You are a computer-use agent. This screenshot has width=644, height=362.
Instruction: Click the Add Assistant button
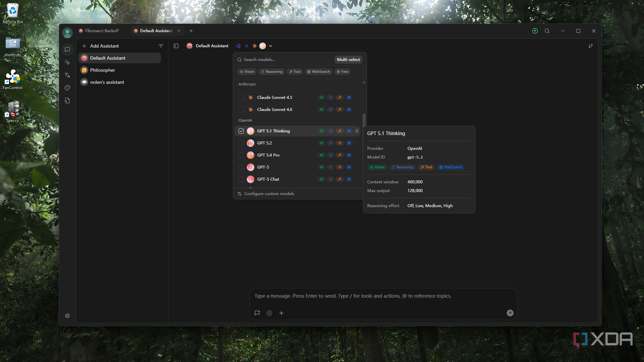point(100,46)
